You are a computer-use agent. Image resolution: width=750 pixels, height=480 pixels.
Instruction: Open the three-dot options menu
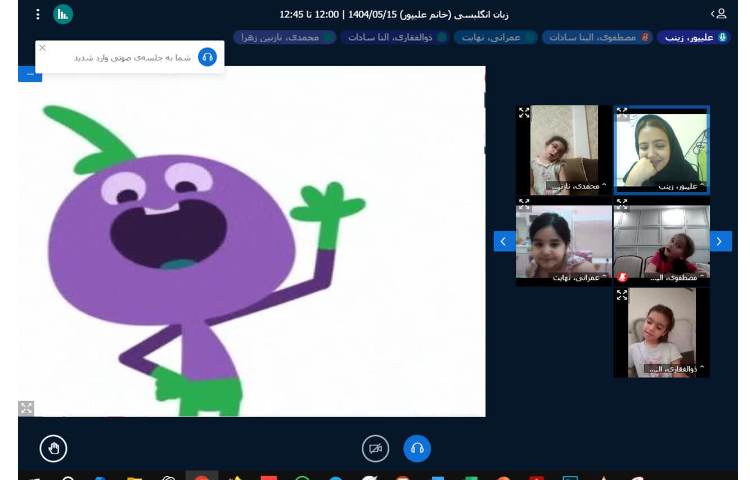pyautogui.click(x=38, y=14)
